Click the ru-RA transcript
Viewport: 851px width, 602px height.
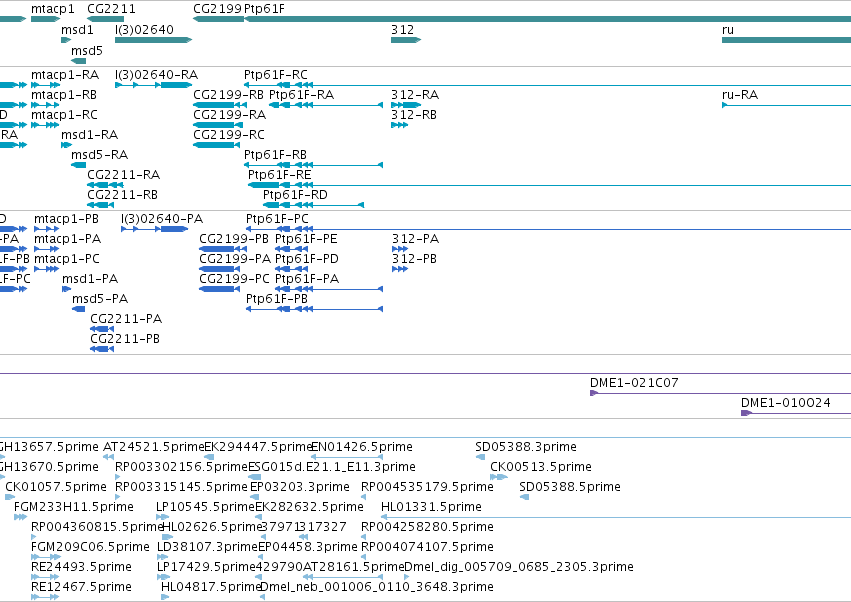(x=786, y=105)
